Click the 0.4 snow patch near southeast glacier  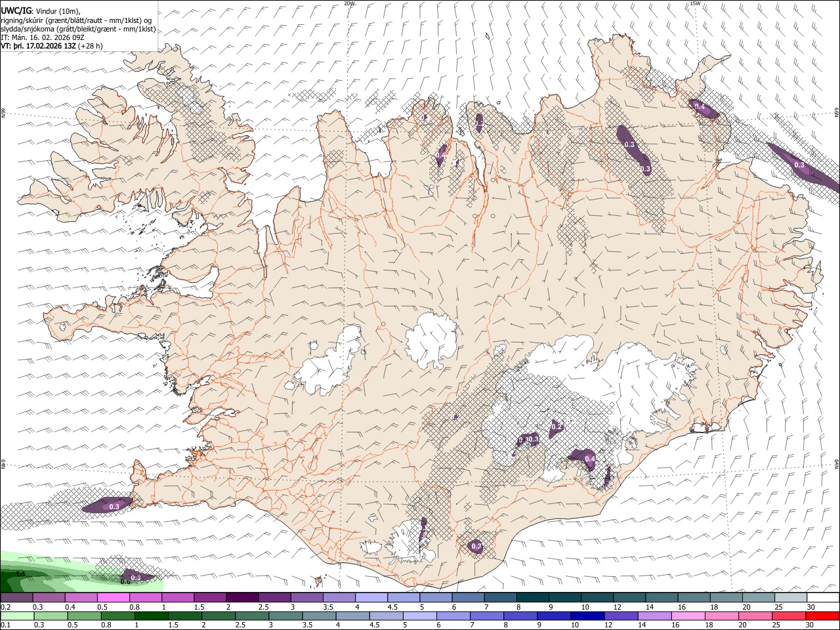click(584, 459)
